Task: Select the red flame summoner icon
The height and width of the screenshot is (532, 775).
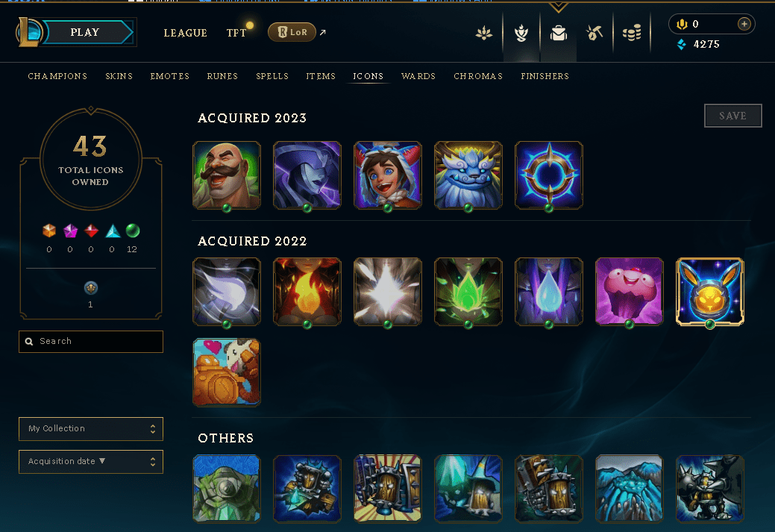Action: 307,292
